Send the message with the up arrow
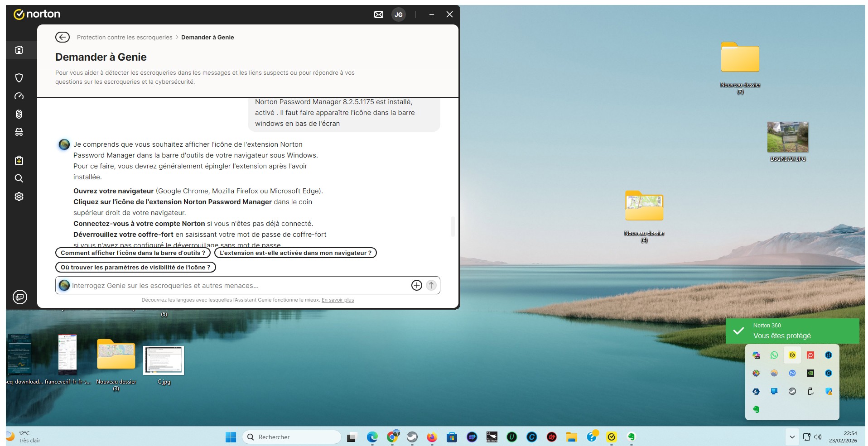 click(431, 285)
